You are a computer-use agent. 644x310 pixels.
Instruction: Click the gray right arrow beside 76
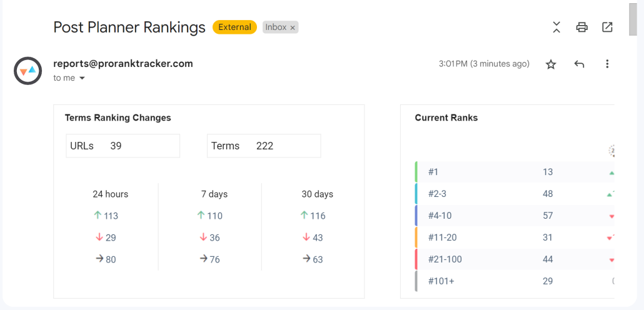204,259
